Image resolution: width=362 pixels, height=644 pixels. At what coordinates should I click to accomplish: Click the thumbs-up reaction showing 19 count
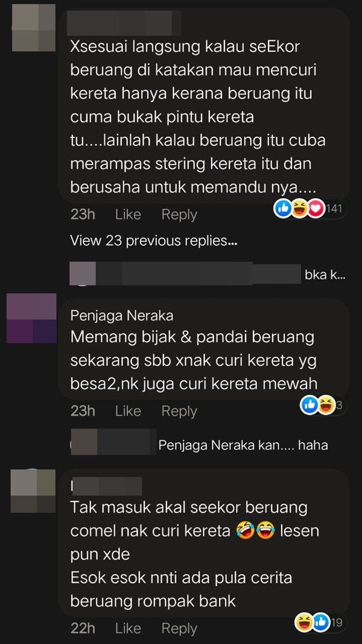point(321,623)
